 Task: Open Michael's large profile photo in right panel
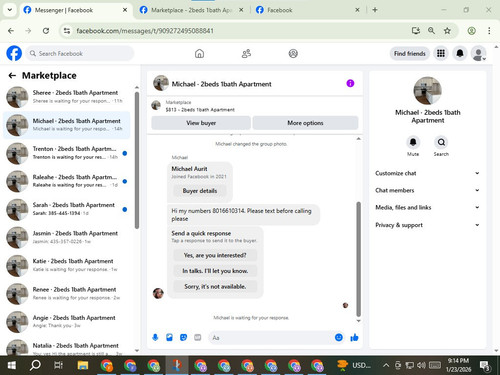(x=428, y=91)
